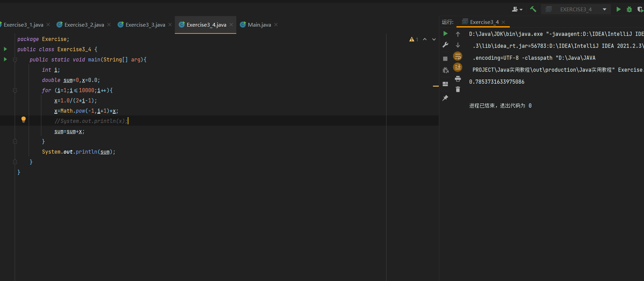The width and height of the screenshot is (644, 281).
Task: Switch to Exercise3_2.java tab
Action: click(x=84, y=25)
